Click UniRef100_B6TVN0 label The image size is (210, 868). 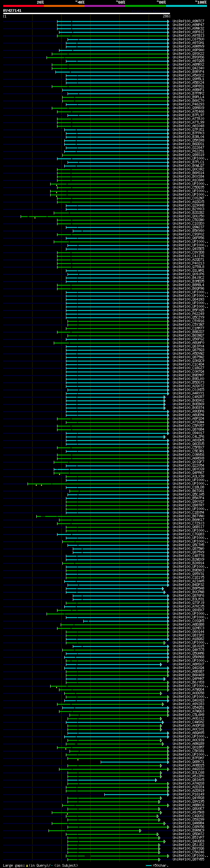click(x=188, y=516)
